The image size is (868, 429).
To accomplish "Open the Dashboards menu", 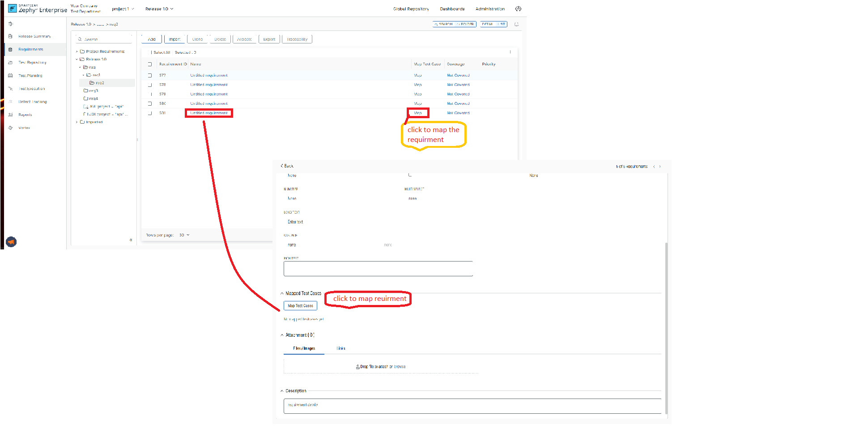I will [452, 9].
